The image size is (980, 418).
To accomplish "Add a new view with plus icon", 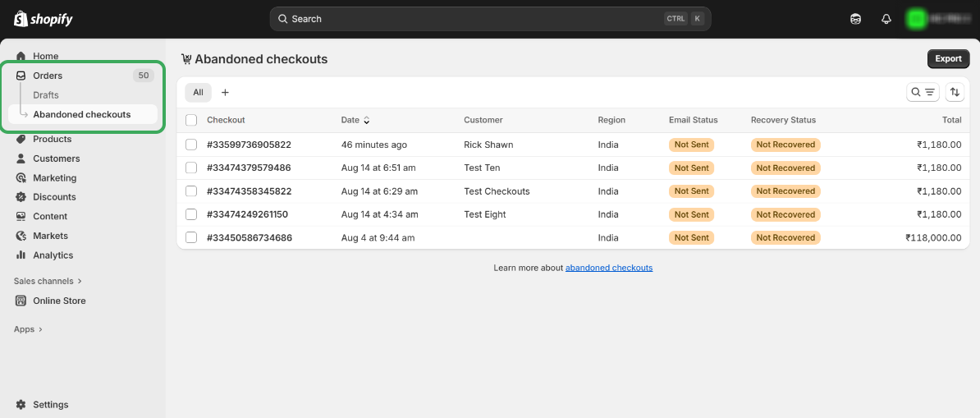I will [225, 93].
